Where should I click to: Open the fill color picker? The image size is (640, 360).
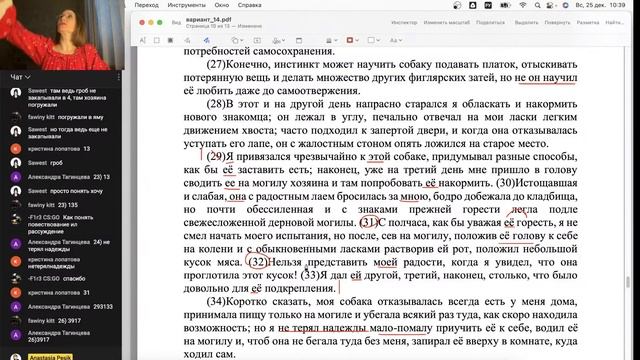click(373, 40)
